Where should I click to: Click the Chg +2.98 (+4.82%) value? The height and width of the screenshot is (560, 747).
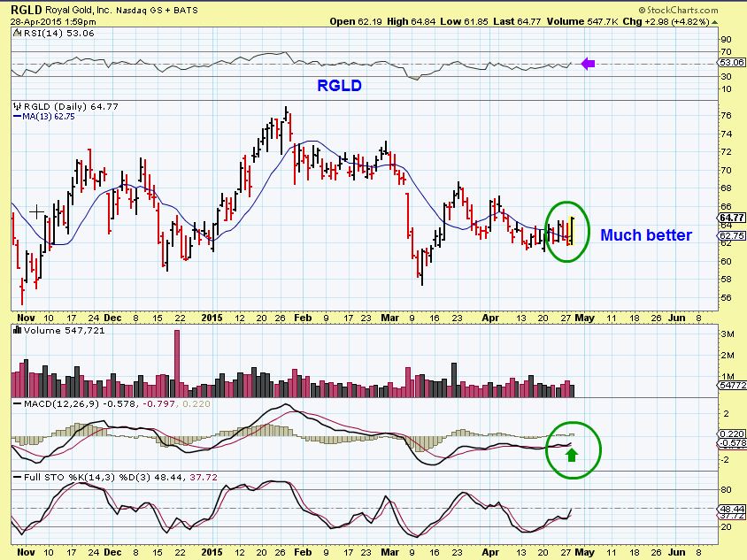(666, 21)
